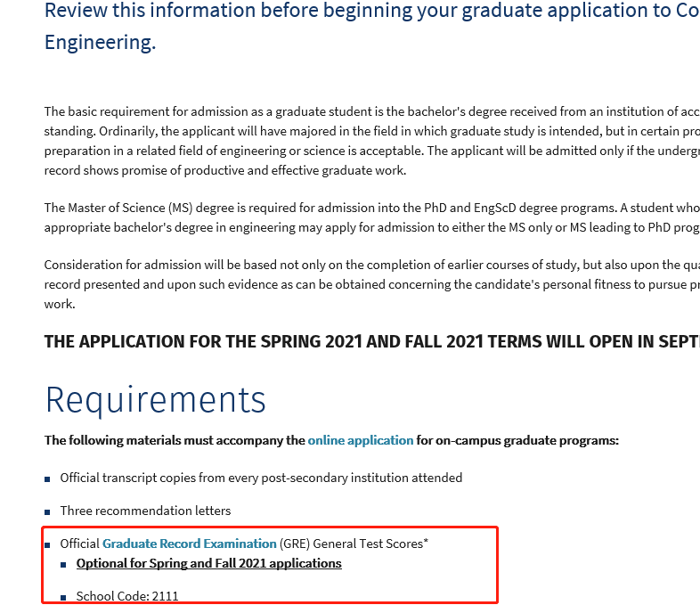Click the paragraph starting 'The basic requirement for admission'

tap(372, 141)
